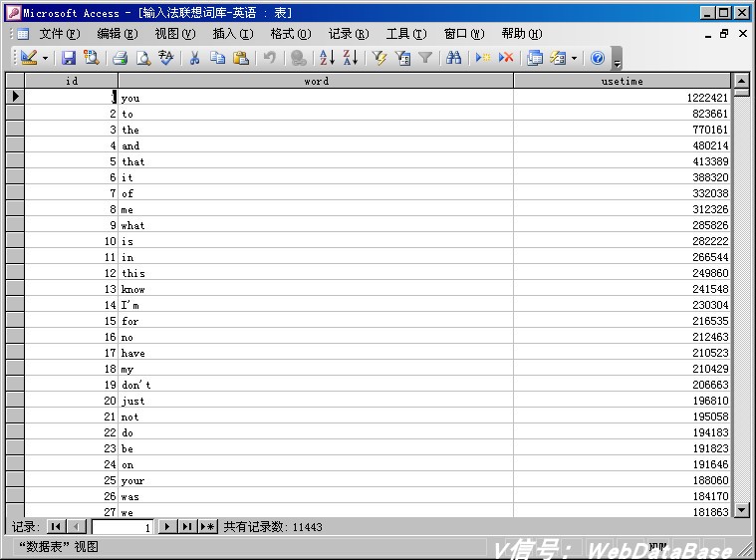Click the New Object icon
Screen dimensions: 756x560
point(558,58)
